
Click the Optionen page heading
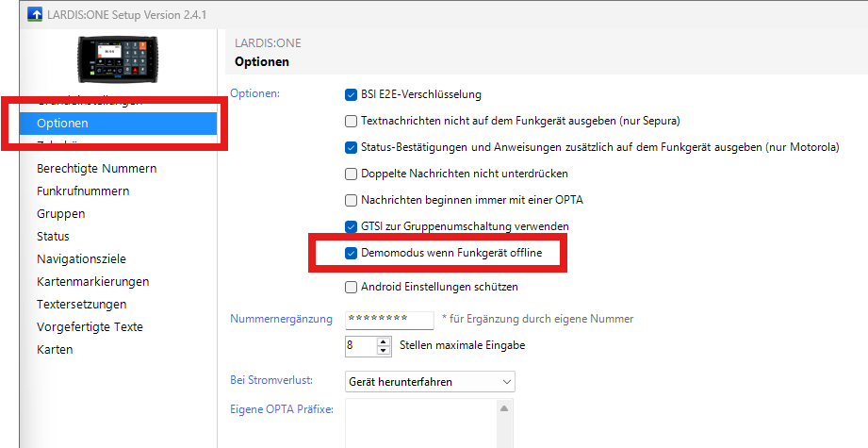pyautogui.click(x=262, y=61)
